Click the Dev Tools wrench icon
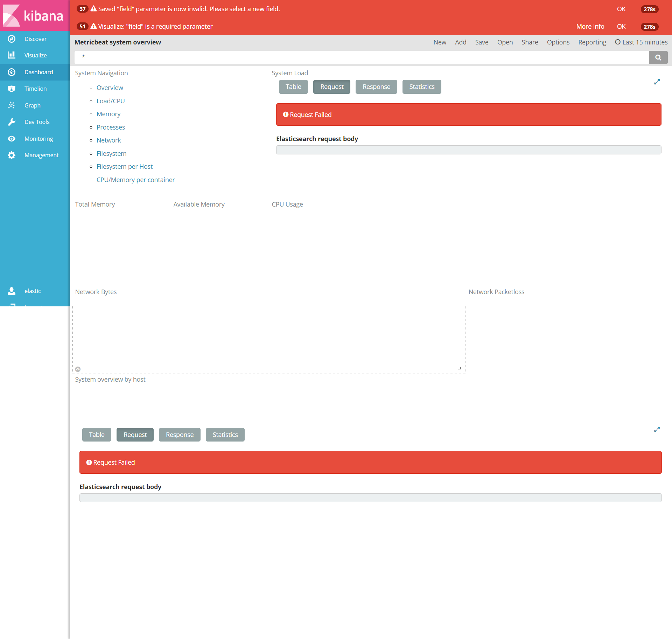This screenshot has width=672, height=639. tap(12, 122)
